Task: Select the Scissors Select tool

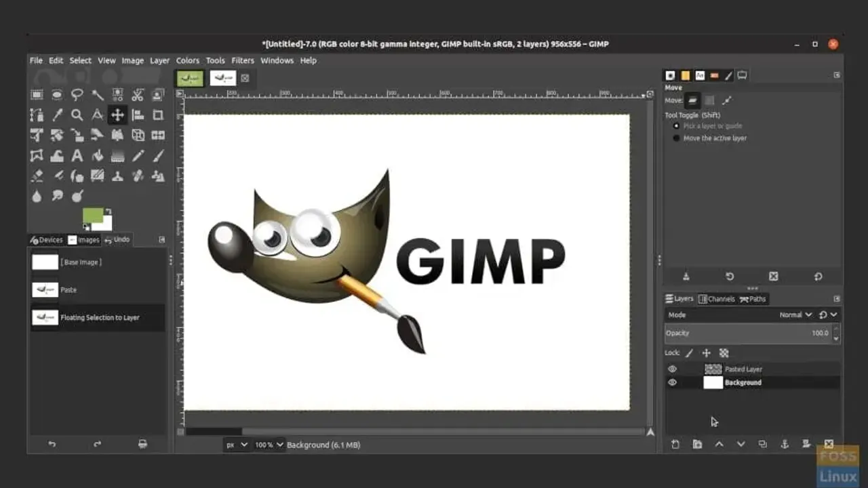Action: [138, 95]
